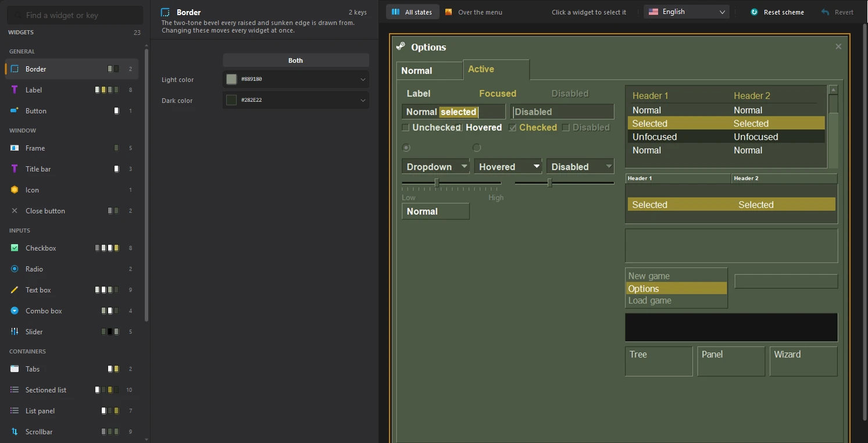Click the Sectioned list widget icon
This screenshot has height=443, width=868.
coord(15,390)
